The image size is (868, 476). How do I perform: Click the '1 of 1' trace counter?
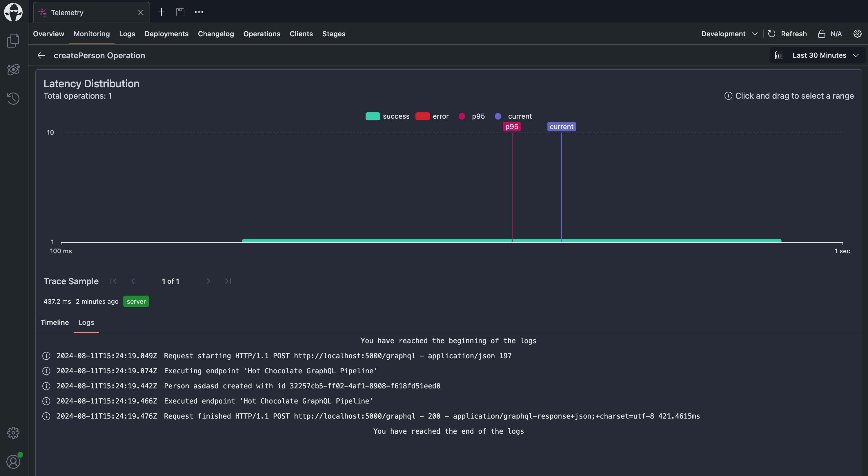170,281
